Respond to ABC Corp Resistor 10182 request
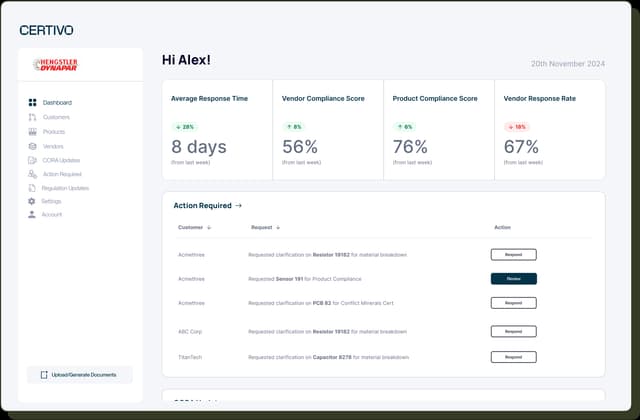Screen dimensions: 640x420 pos(513,331)
